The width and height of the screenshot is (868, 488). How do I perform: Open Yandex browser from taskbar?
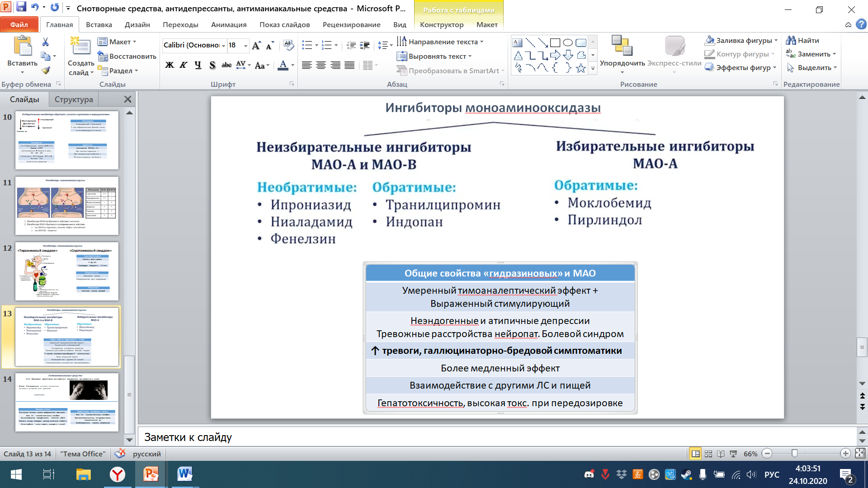pos(118,474)
